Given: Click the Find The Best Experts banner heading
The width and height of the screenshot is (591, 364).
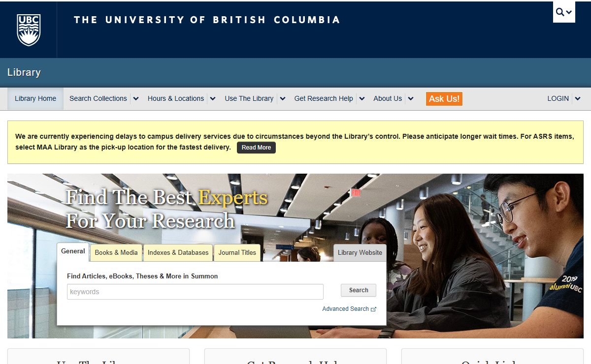Looking at the screenshot, I should [x=167, y=209].
